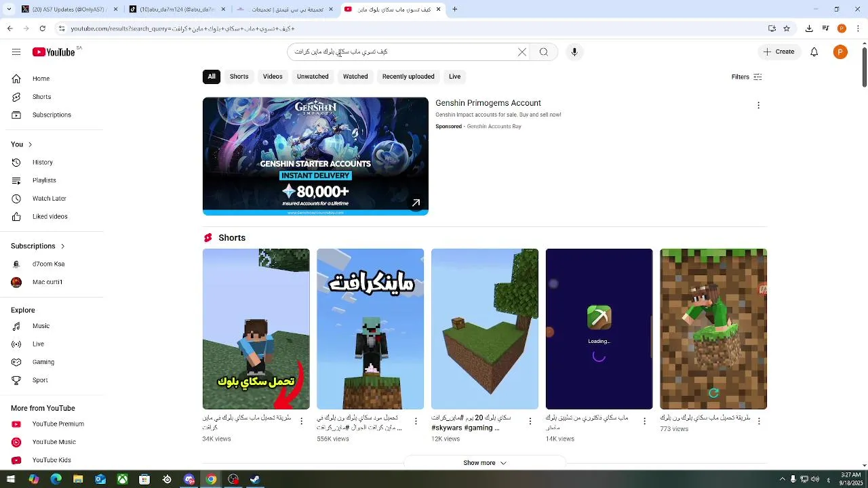Switch to the AS7 Updates browser tab
The width and height of the screenshot is (868, 488).
click(68, 9)
